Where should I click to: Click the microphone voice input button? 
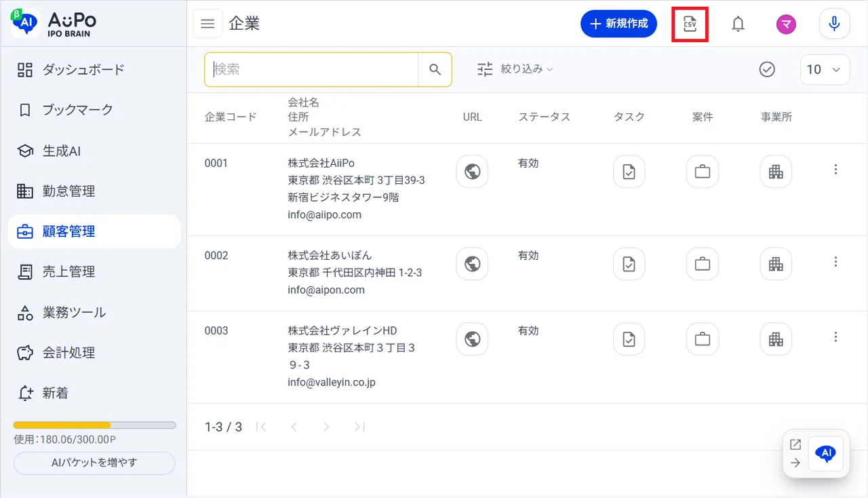tap(834, 24)
